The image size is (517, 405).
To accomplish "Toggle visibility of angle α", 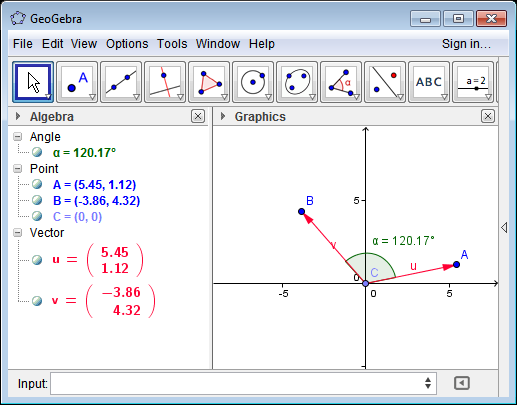I will [37, 152].
